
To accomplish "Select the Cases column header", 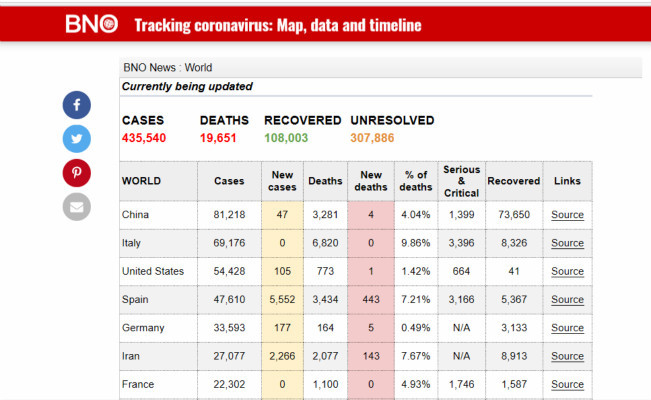I will click(229, 181).
